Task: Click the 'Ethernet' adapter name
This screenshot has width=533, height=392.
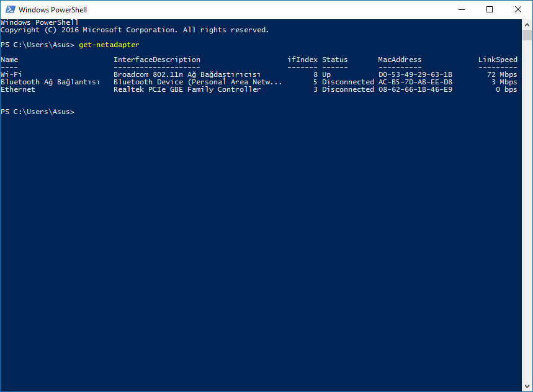Action: [17, 89]
